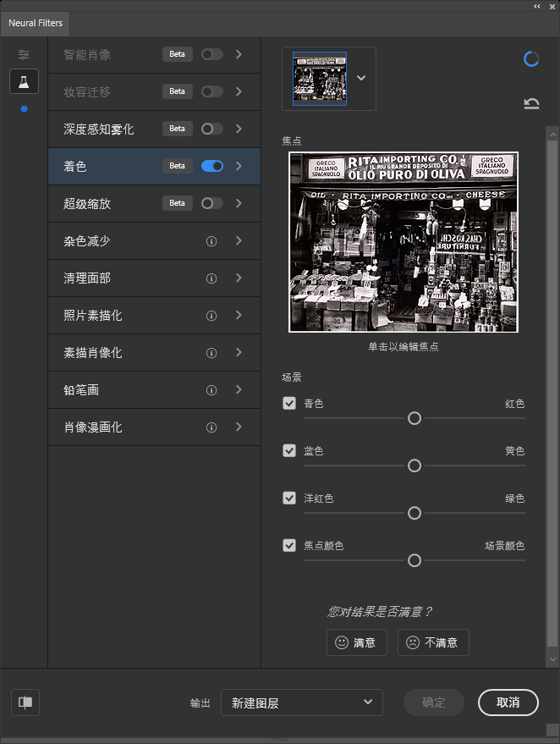Click the 蓝色 to 黄色 slider handle
This screenshot has height=744, width=560.
click(x=415, y=466)
